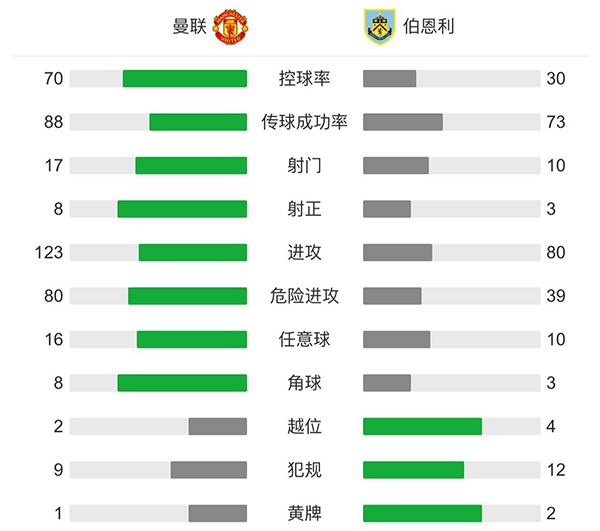Click the 进攻 attacks label

(305, 253)
